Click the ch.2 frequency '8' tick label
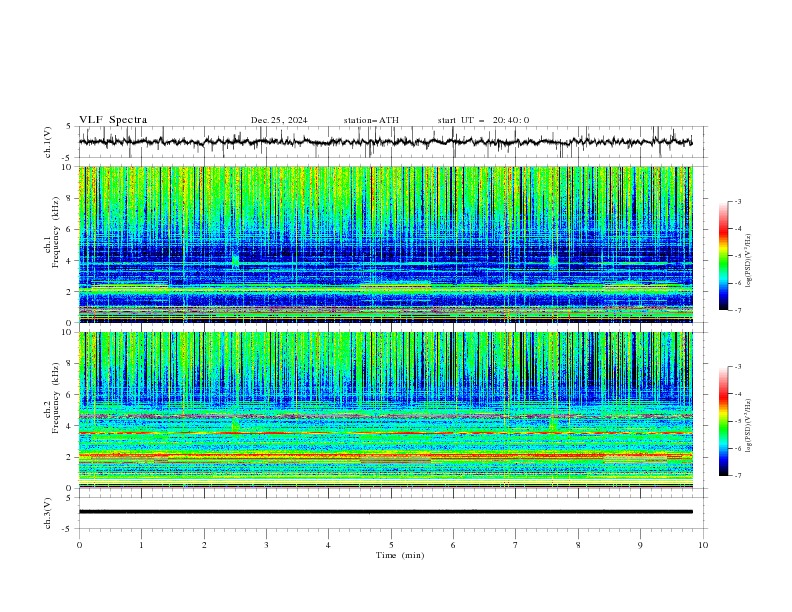792x612 pixels. click(x=71, y=364)
